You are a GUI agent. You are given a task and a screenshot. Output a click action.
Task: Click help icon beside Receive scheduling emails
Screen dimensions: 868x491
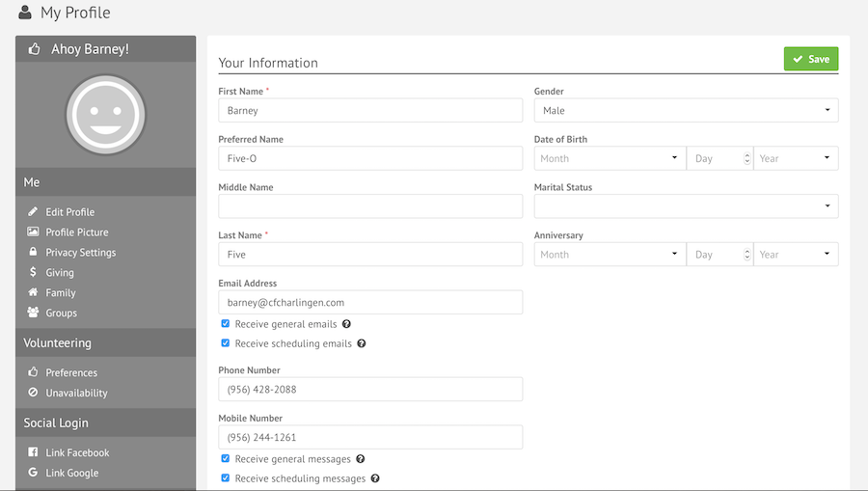(x=362, y=343)
